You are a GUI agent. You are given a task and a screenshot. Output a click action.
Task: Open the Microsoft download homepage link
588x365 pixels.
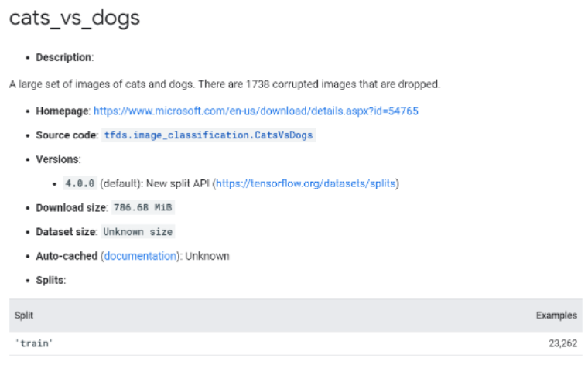256,111
